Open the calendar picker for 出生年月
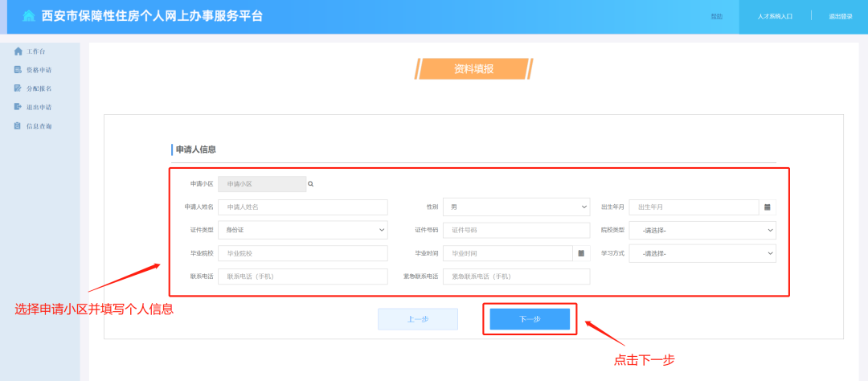Image resolution: width=868 pixels, height=381 pixels. (767, 207)
